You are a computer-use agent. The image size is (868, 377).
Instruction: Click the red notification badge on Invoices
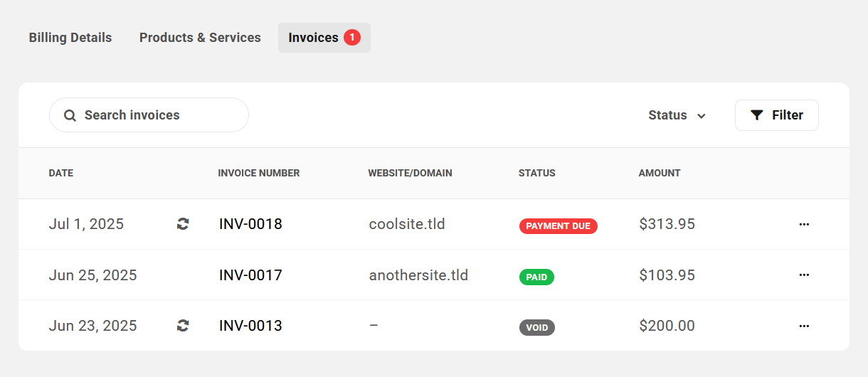(352, 37)
